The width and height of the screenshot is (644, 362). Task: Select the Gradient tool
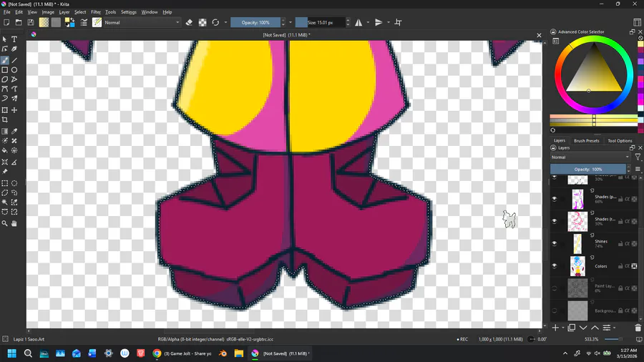[5, 132]
